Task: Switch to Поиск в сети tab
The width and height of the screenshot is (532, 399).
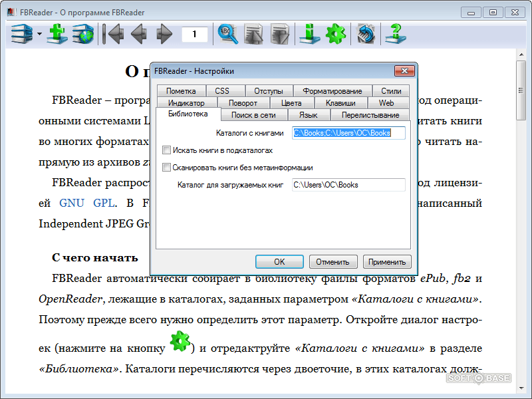Action: pos(253,115)
